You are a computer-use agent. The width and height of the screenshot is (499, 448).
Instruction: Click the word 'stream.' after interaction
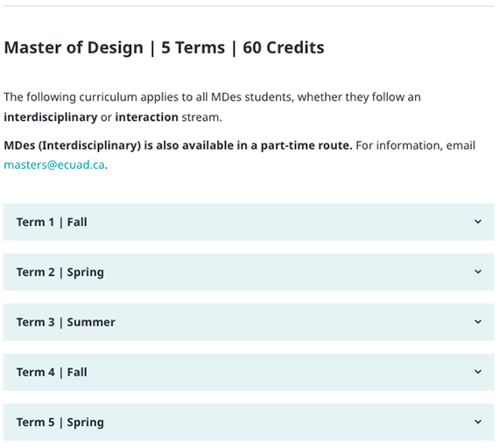point(201,117)
